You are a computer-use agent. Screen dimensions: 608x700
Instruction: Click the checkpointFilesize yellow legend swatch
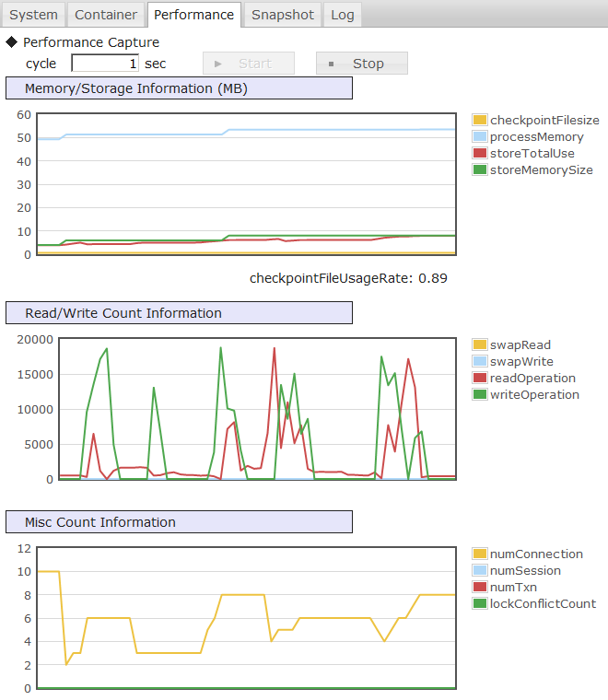pos(479,121)
